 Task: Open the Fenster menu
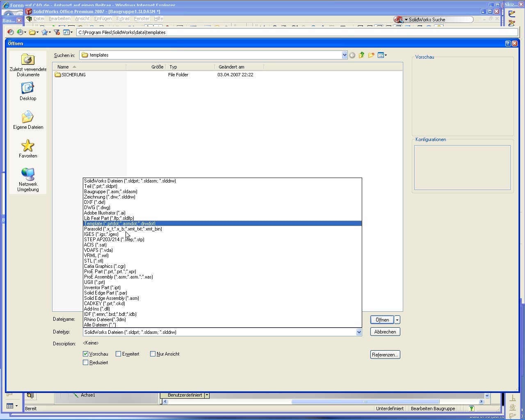pyautogui.click(x=142, y=18)
